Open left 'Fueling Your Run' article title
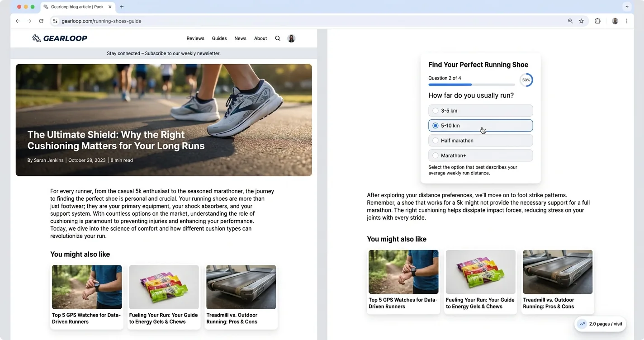644x340 pixels. coord(164,318)
